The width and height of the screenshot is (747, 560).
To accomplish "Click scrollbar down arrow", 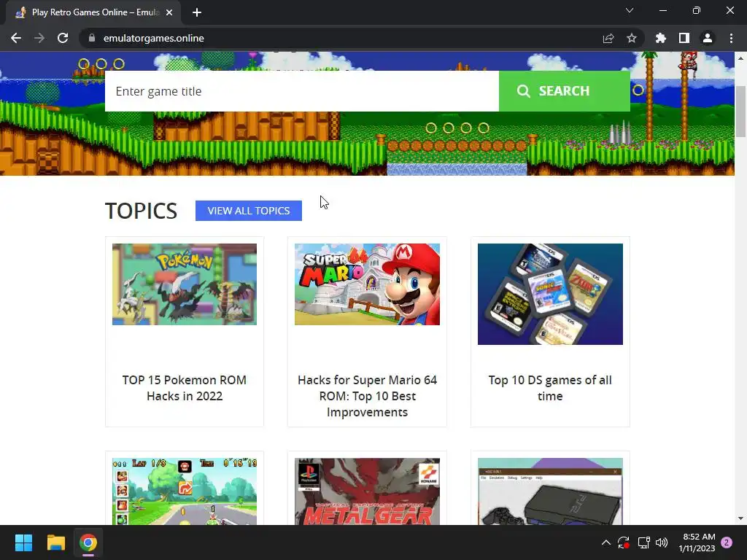I will tap(740, 518).
